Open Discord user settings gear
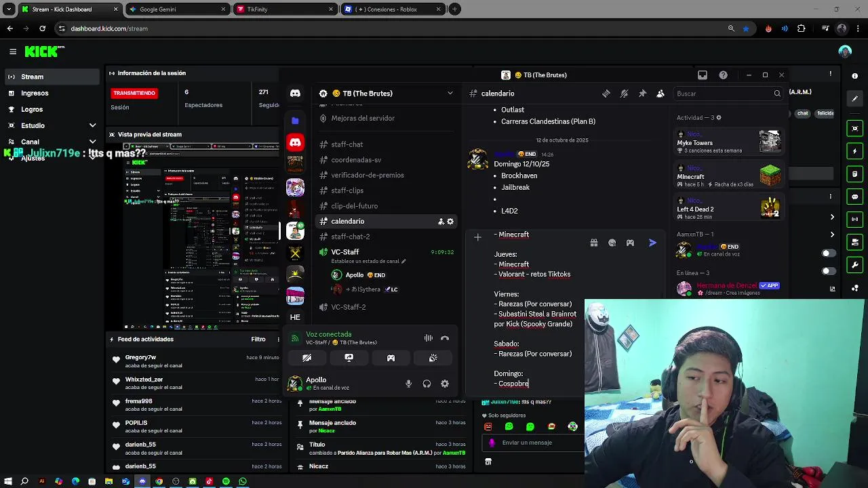The width and height of the screenshot is (868, 488). coord(445,384)
